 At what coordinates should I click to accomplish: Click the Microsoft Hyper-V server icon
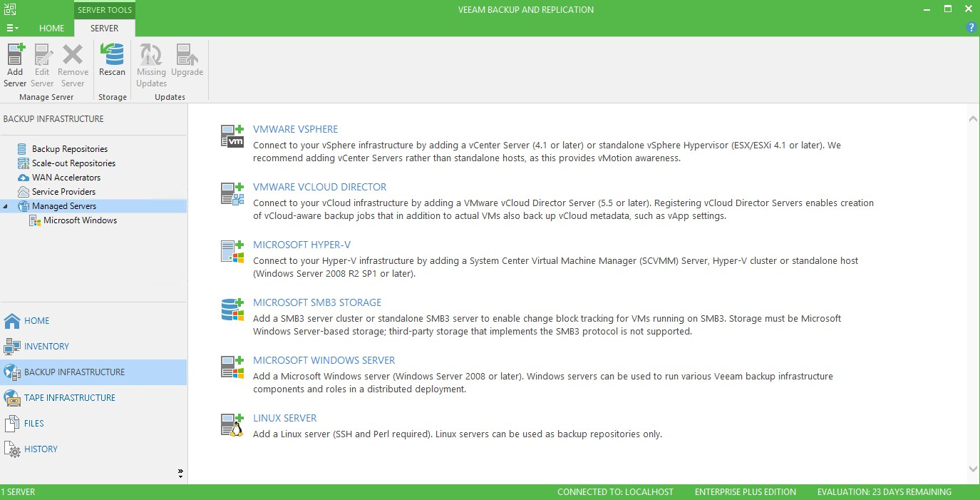pos(232,252)
